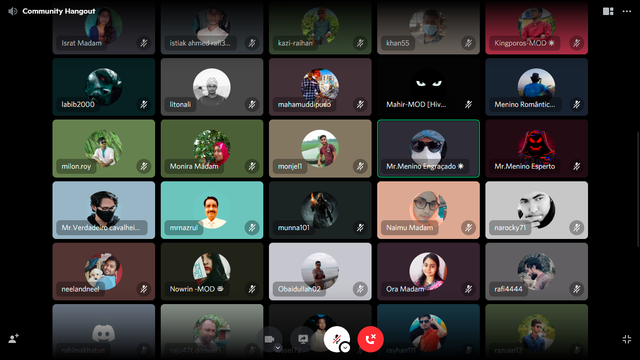Click muted mic icon on Obaidullah02 tile
The width and height of the screenshot is (640, 360).
pos(360,289)
